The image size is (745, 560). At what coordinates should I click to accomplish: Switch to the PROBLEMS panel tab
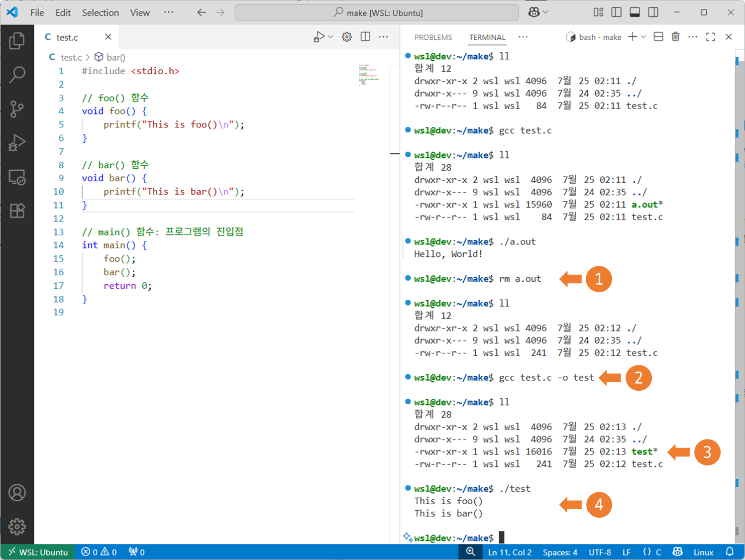pos(433,37)
